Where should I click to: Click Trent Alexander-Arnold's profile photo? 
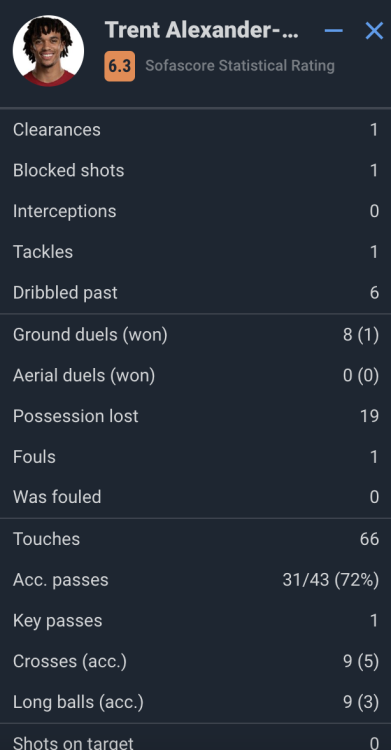point(48,51)
